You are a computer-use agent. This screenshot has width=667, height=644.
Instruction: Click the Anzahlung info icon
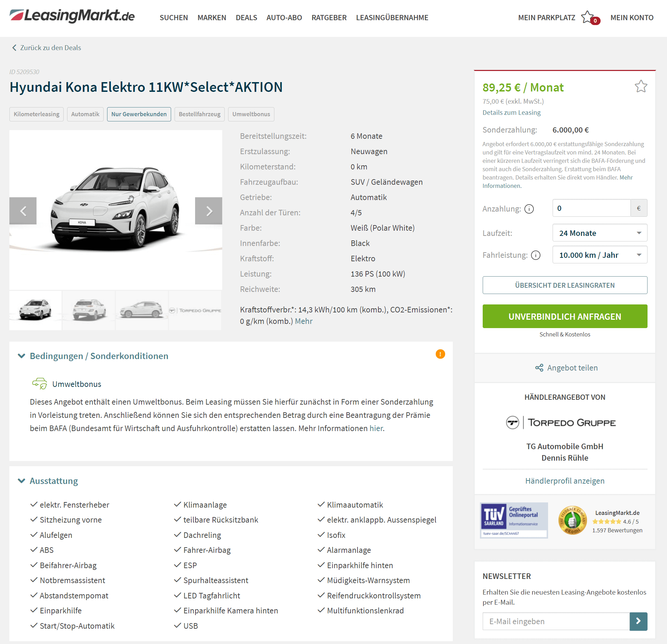[x=529, y=209]
